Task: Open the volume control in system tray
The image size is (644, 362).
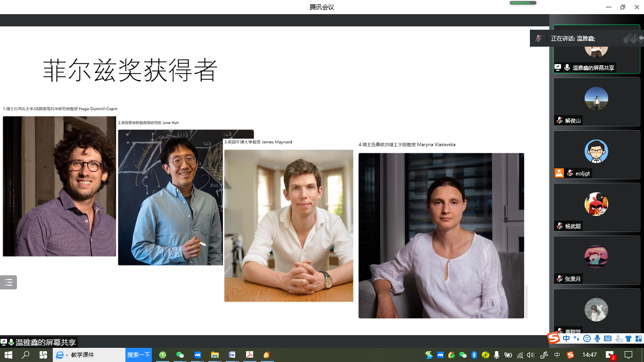Action: point(530,355)
